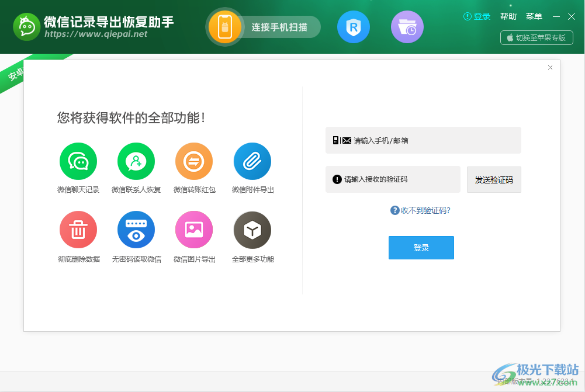The height and width of the screenshot is (392, 585).
Task: Open the blue R shield recovery icon
Action: (354, 27)
